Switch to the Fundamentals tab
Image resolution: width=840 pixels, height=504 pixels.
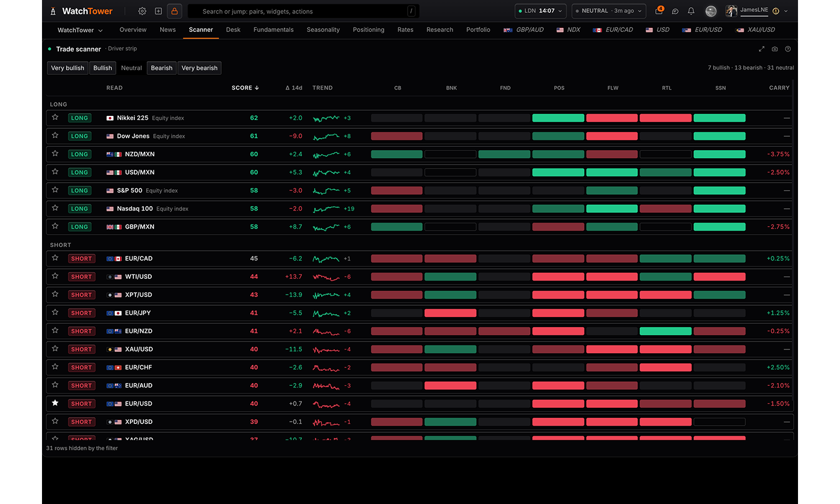point(273,30)
